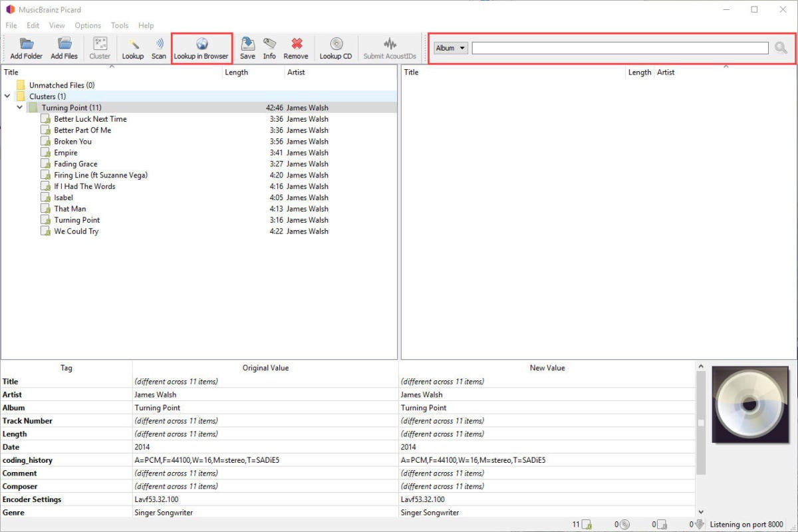Open the Tools menu
The image size is (798, 532).
point(120,25)
